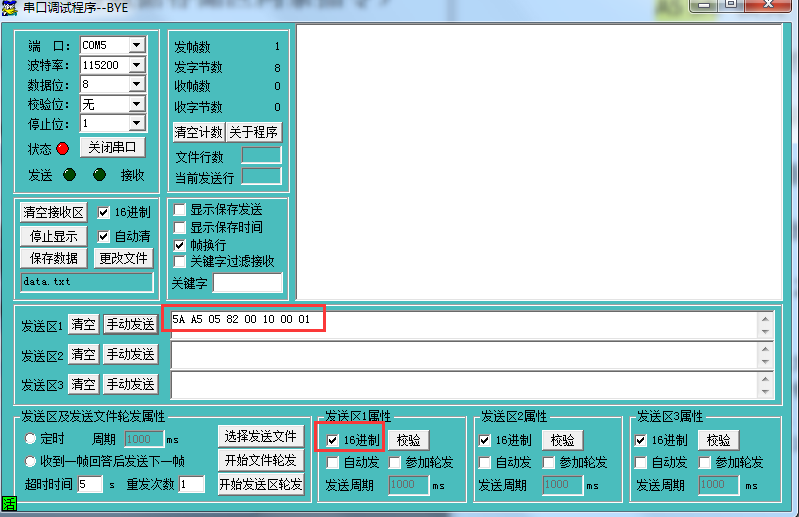Click 手动发送 for 发送区2
The height and width of the screenshot is (517, 799).
[x=130, y=354]
